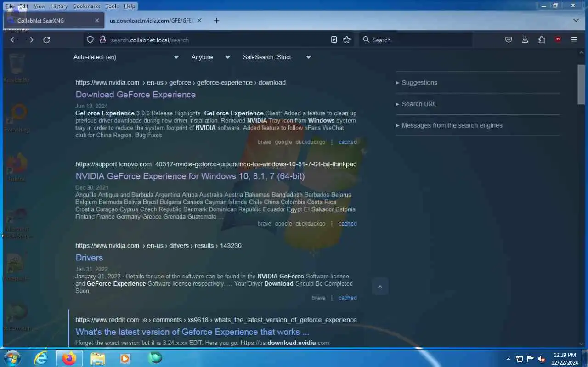Click the page vertical scrollbar thumb

pos(582,84)
